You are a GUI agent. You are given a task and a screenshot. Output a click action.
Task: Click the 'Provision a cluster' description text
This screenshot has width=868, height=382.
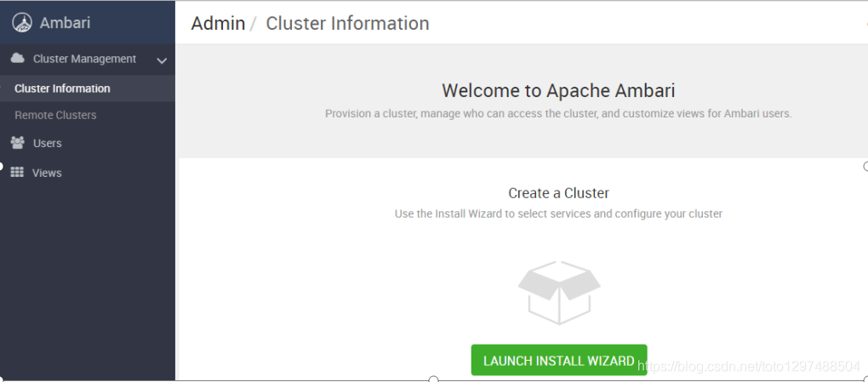[558, 113]
